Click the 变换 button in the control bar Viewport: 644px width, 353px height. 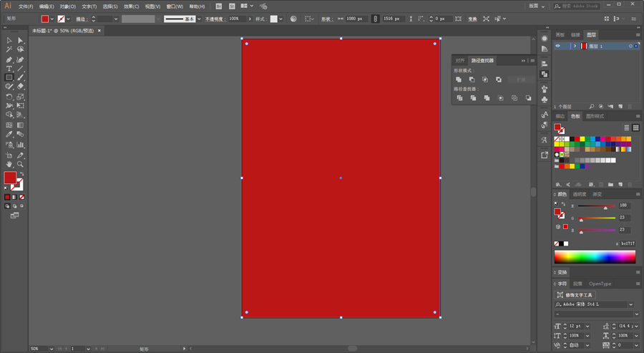473,19
